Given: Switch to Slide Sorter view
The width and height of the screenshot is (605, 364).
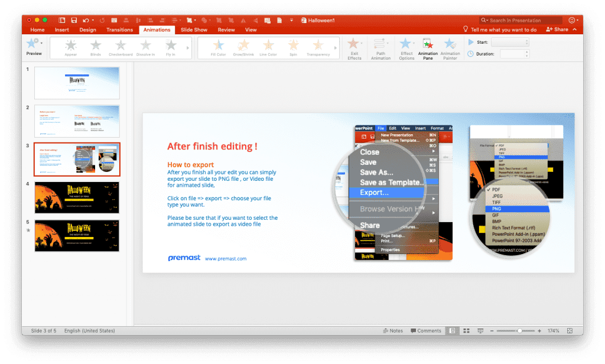Looking at the screenshot, I should (467, 331).
